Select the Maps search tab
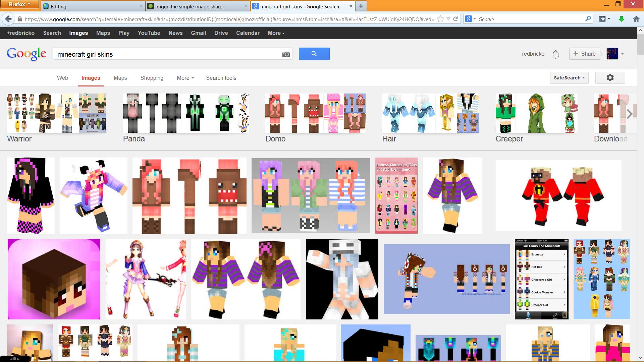 (120, 78)
